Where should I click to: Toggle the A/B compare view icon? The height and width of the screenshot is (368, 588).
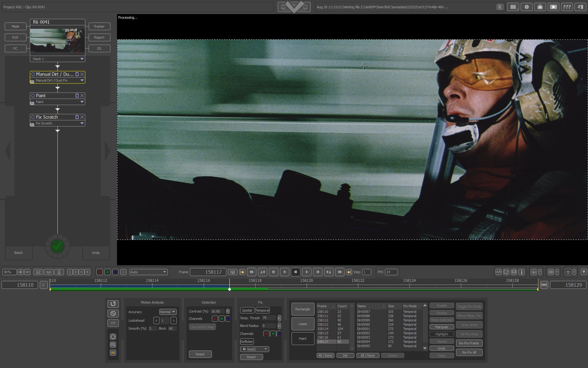click(x=499, y=272)
